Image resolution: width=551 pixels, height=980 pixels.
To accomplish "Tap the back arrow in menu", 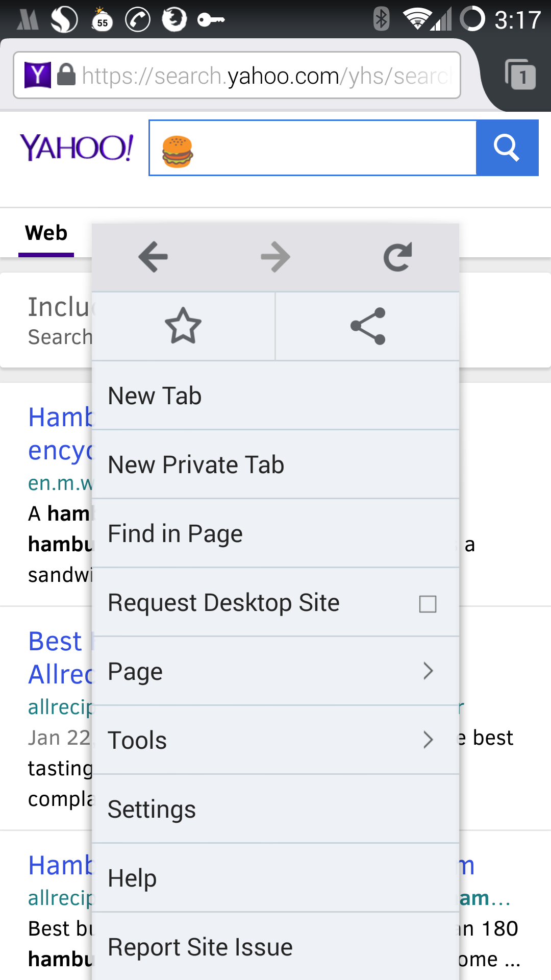I will tap(153, 257).
